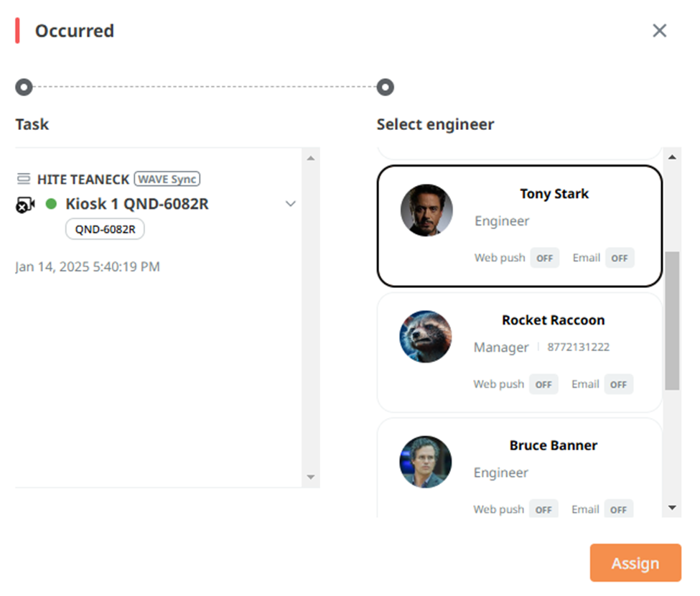Click the Assign button
This screenshot has width=700, height=596.
[x=635, y=562]
